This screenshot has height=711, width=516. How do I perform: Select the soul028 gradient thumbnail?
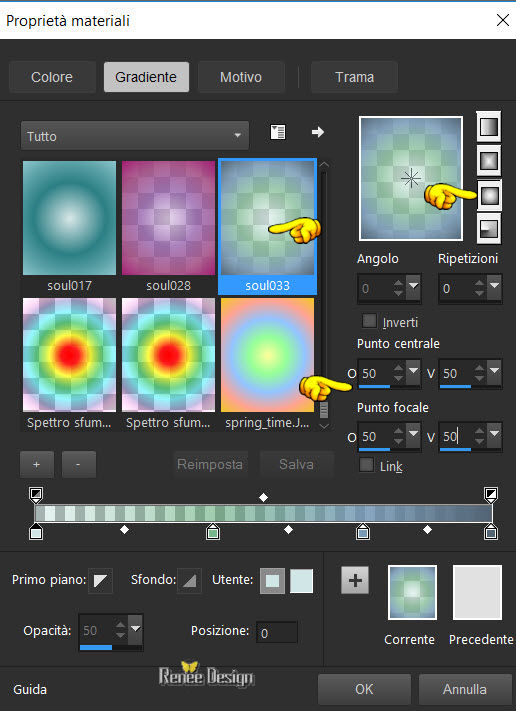pos(168,226)
